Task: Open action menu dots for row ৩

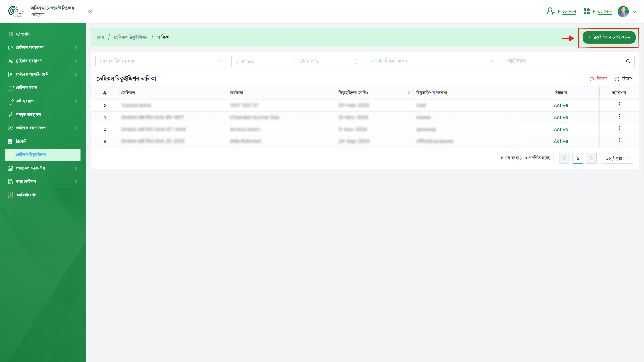Action: coord(619,128)
